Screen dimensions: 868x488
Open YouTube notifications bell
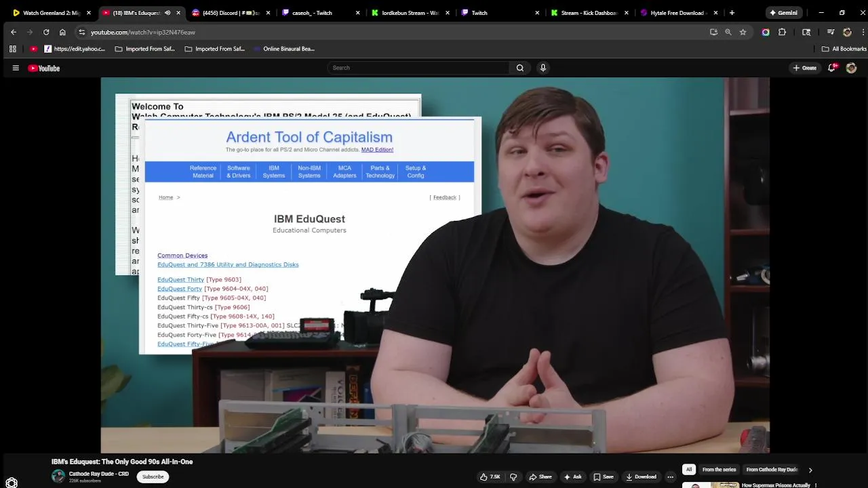(x=832, y=68)
